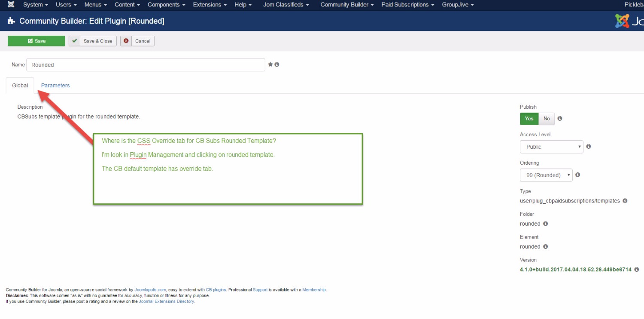
Task: Open the Extensions menu
Action: pyautogui.click(x=210, y=5)
